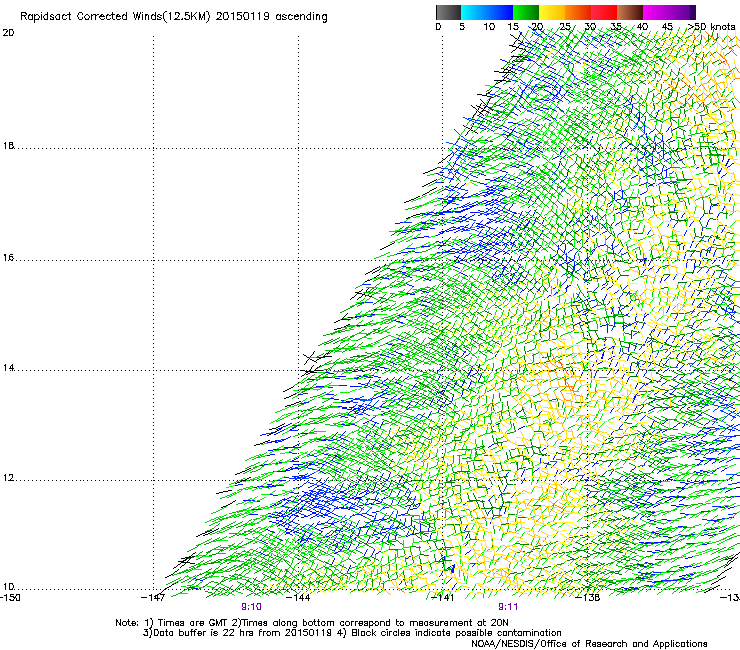
Task: Click the latitude label 14
Action: [x=8, y=368]
